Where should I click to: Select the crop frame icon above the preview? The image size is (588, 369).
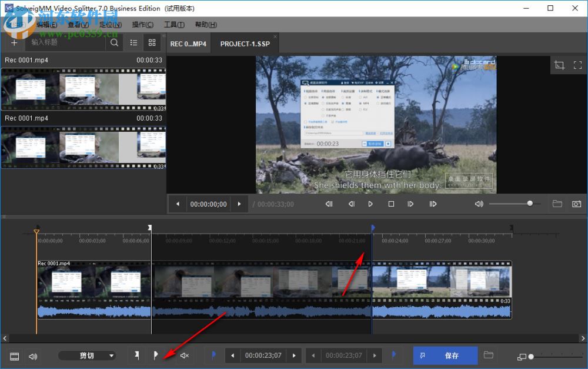point(559,65)
